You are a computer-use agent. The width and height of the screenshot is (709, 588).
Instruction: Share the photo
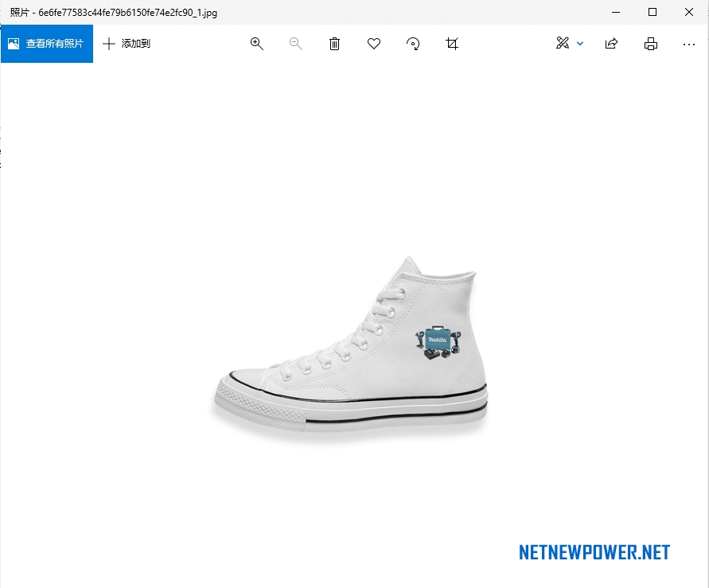(x=611, y=44)
